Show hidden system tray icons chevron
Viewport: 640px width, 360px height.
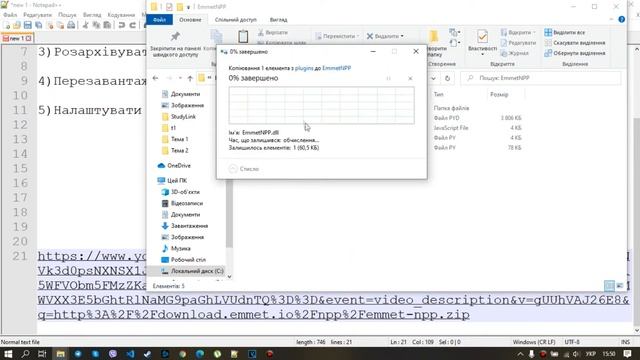pos(520,354)
